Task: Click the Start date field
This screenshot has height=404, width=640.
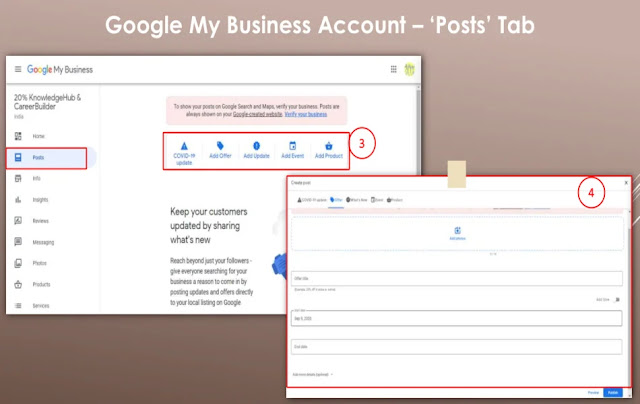Action: pyautogui.click(x=457, y=318)
